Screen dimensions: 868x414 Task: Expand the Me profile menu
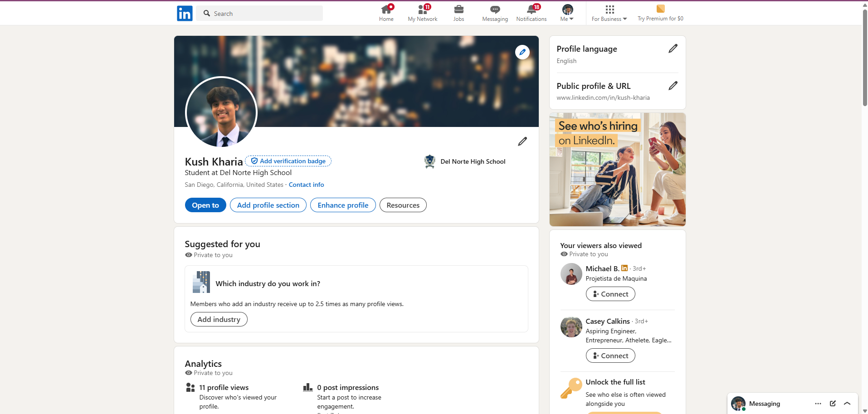click(x=567, y=13)
